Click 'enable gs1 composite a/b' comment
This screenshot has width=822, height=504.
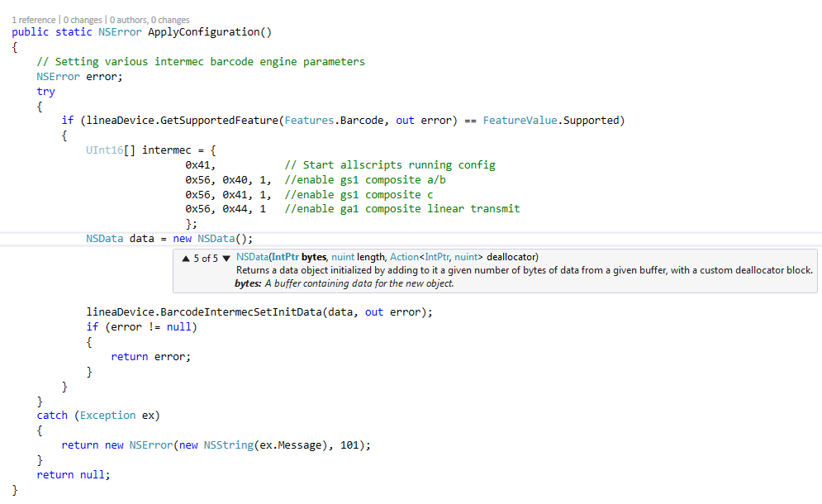click(x=365, y=180)
